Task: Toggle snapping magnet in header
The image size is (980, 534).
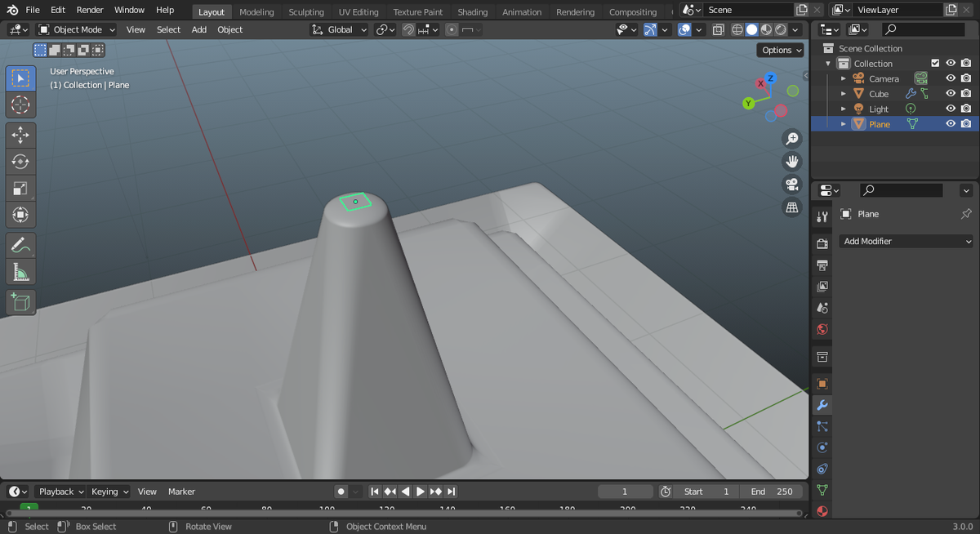Action: click(x=408, y=29)
